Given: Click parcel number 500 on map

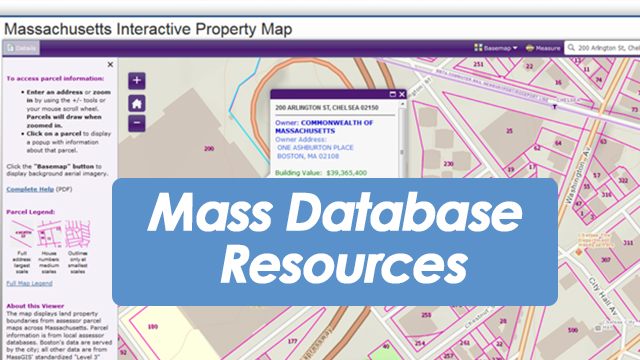Looking at the screenshot, I should tap(573, 330).
